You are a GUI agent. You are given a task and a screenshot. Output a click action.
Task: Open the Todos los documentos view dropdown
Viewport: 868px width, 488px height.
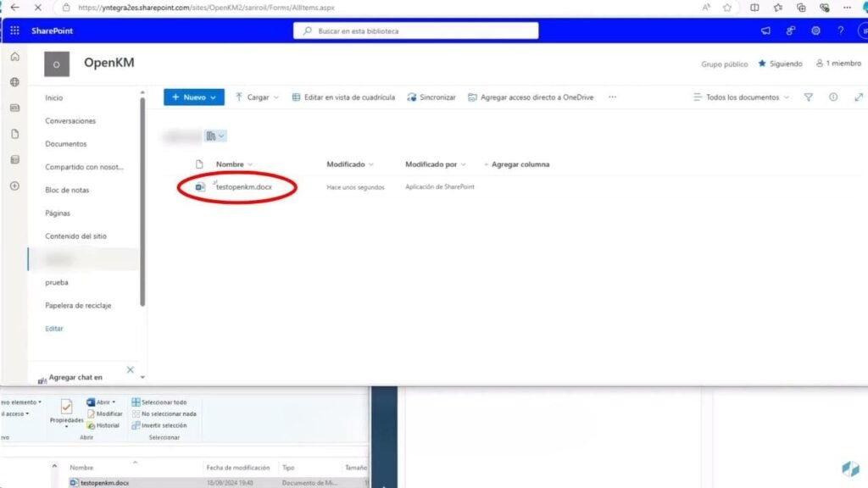[x=741, y=97]
